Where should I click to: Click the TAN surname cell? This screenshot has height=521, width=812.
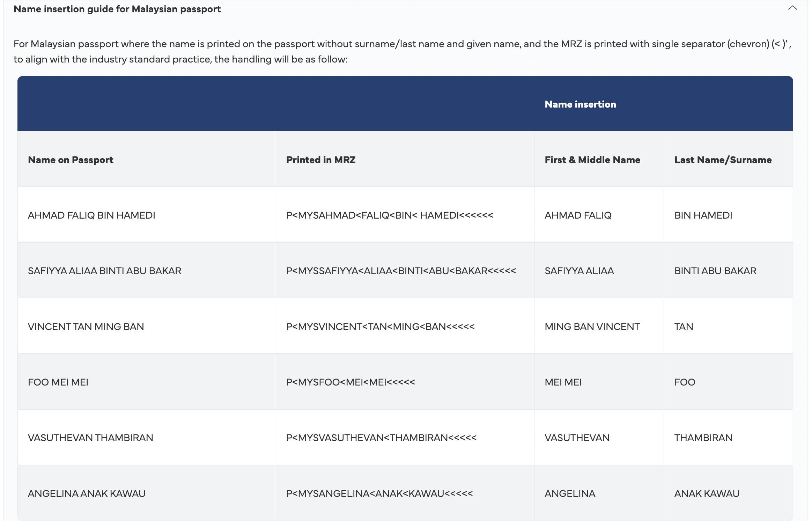coord(684,326)
